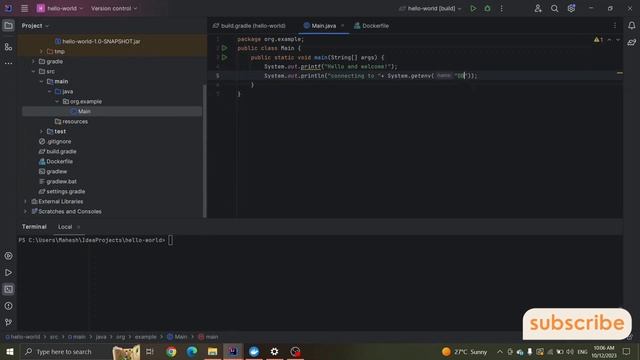
Task: Collapse the java folder
Action: coord(49,91)
